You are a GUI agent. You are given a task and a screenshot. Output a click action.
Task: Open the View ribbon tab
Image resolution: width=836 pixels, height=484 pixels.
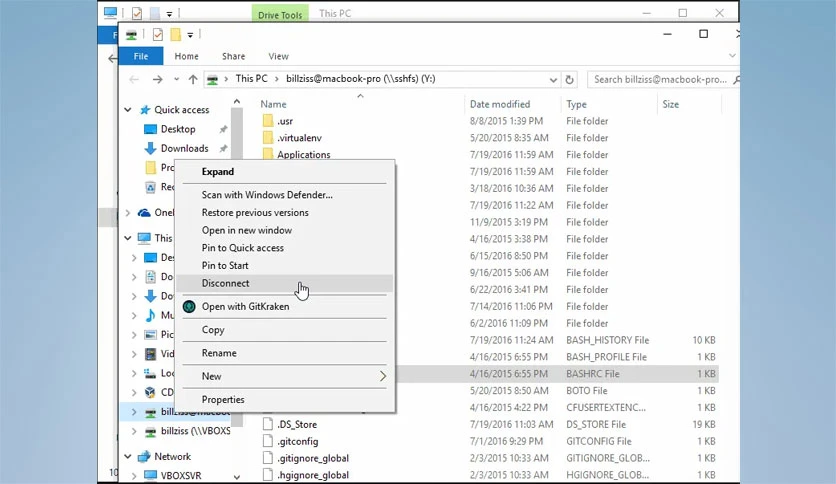(x=278, y=56)
